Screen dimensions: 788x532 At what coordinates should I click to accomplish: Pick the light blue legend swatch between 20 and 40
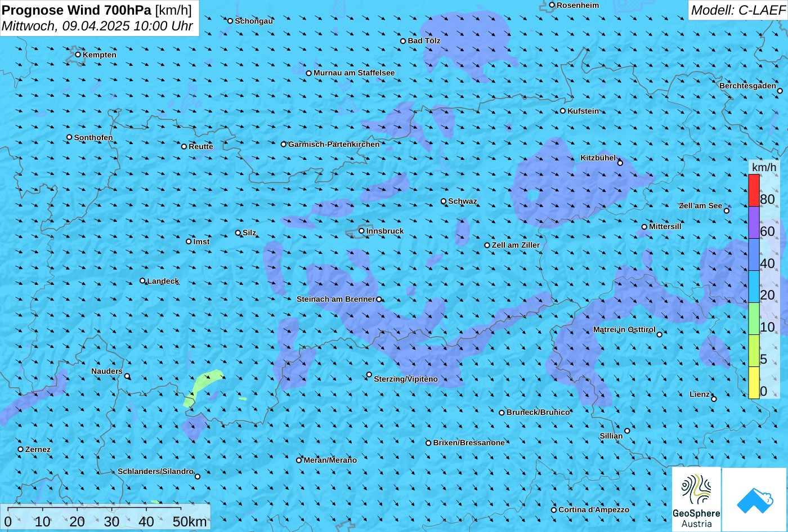pos(754,287)
